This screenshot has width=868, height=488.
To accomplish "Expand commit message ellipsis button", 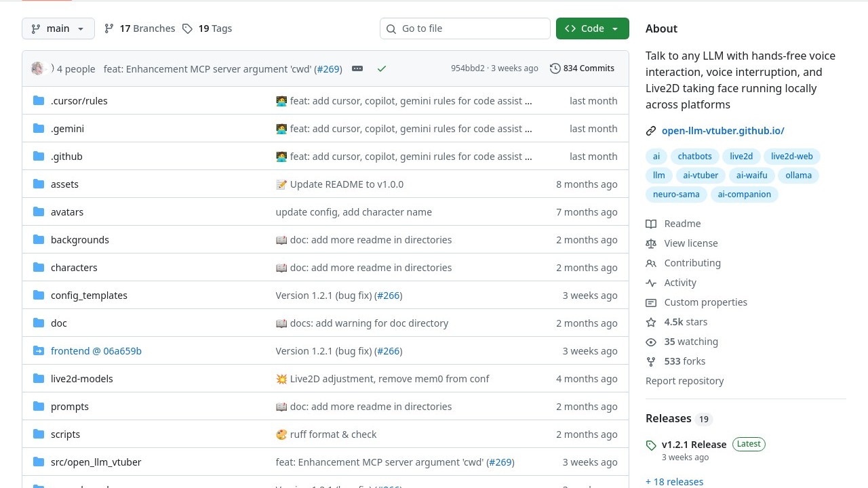I will 357,68.
